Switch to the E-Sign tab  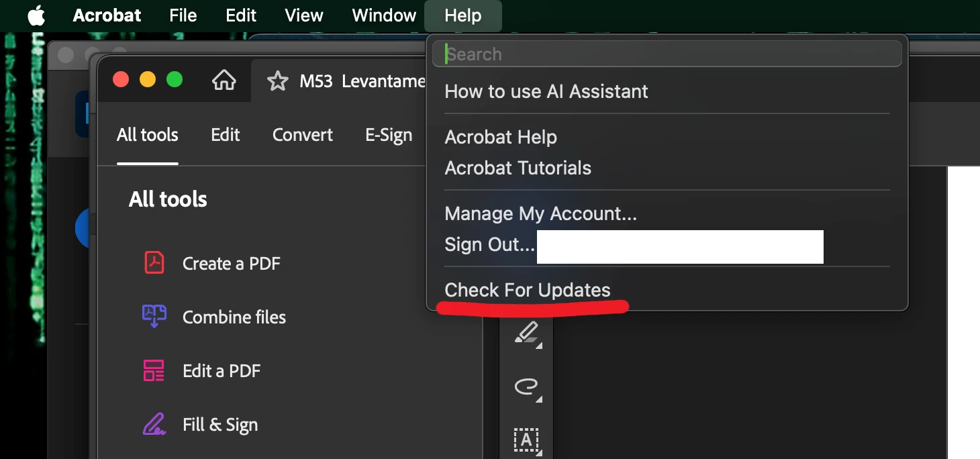[x=389, y=135]
